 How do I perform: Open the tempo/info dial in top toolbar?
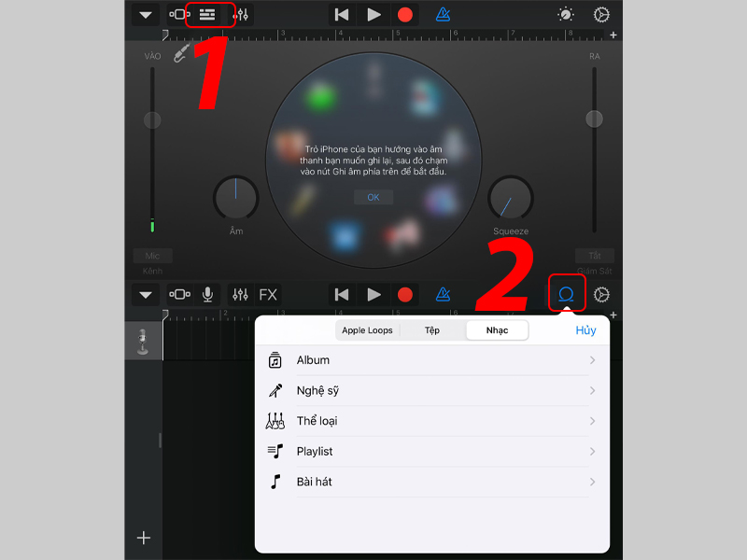[566, 15]
